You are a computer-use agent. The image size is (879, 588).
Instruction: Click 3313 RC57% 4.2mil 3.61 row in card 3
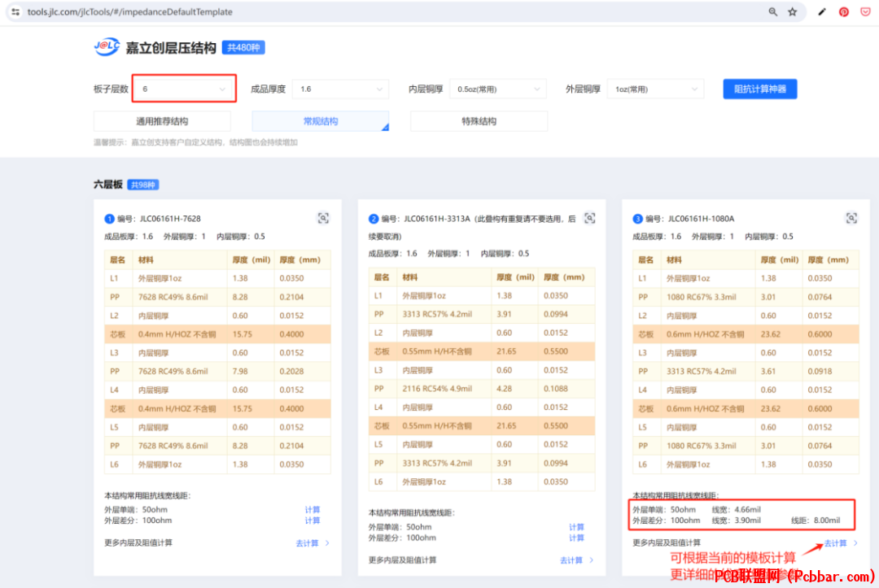746,372
